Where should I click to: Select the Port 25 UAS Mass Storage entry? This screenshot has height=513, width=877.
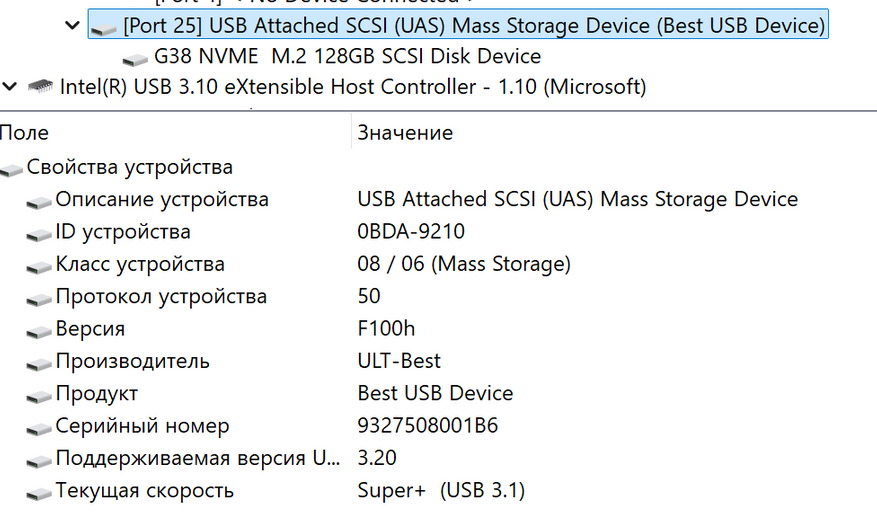pos(474,25)
